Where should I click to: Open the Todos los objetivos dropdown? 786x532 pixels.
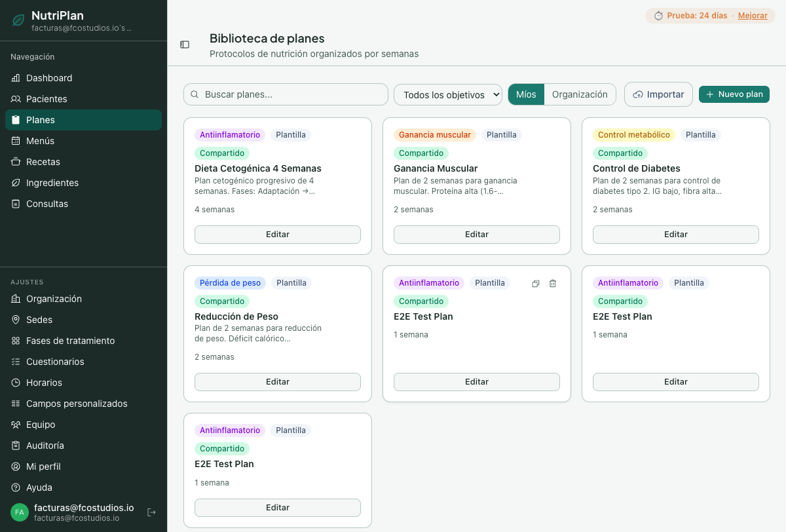coord(447,94)
